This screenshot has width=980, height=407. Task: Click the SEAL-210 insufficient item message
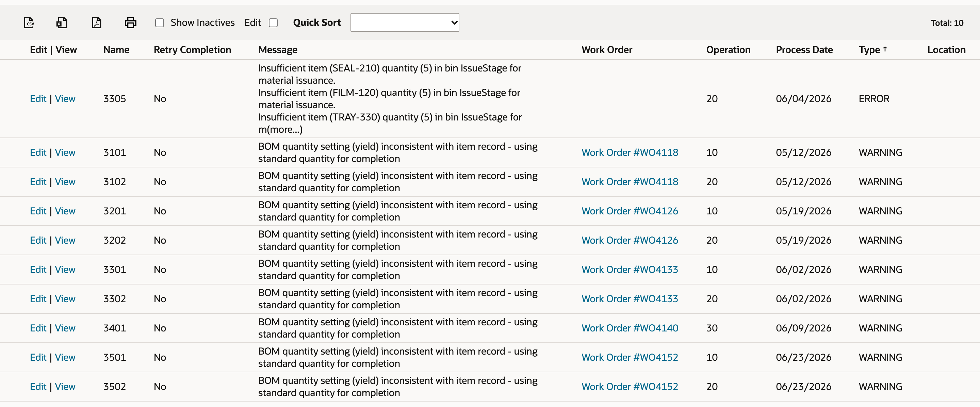390,74
